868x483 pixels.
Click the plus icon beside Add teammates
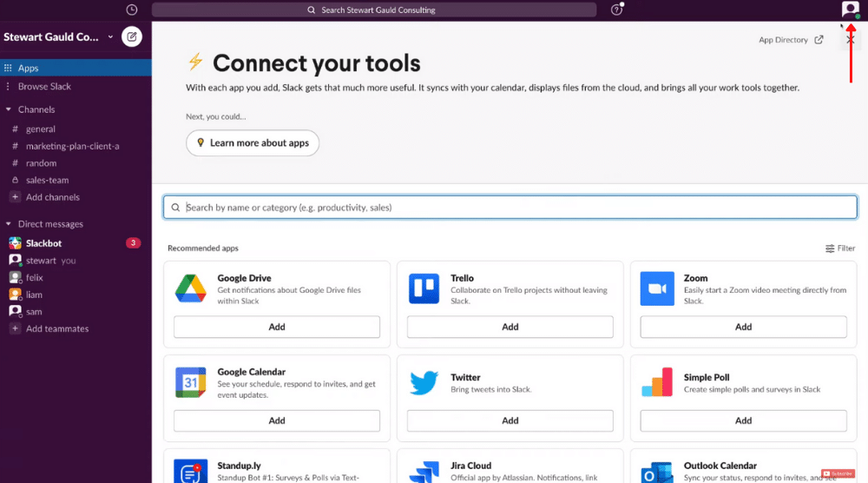tap(15, 328)
